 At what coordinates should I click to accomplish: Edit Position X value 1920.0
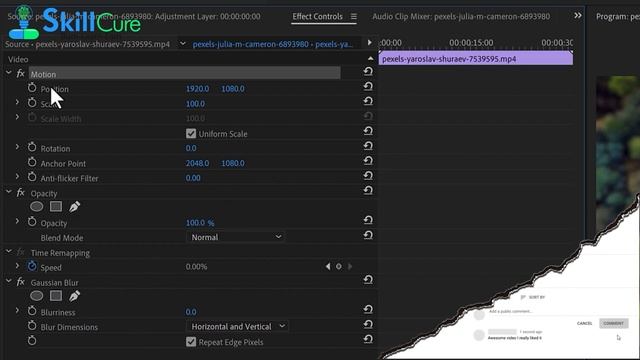[x=198, y=89]
